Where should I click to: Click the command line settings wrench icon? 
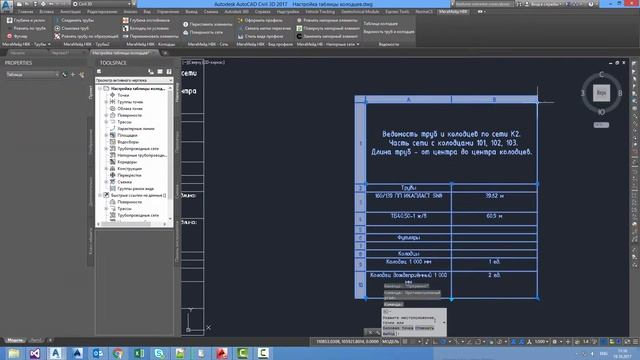[x=378, y=332]
